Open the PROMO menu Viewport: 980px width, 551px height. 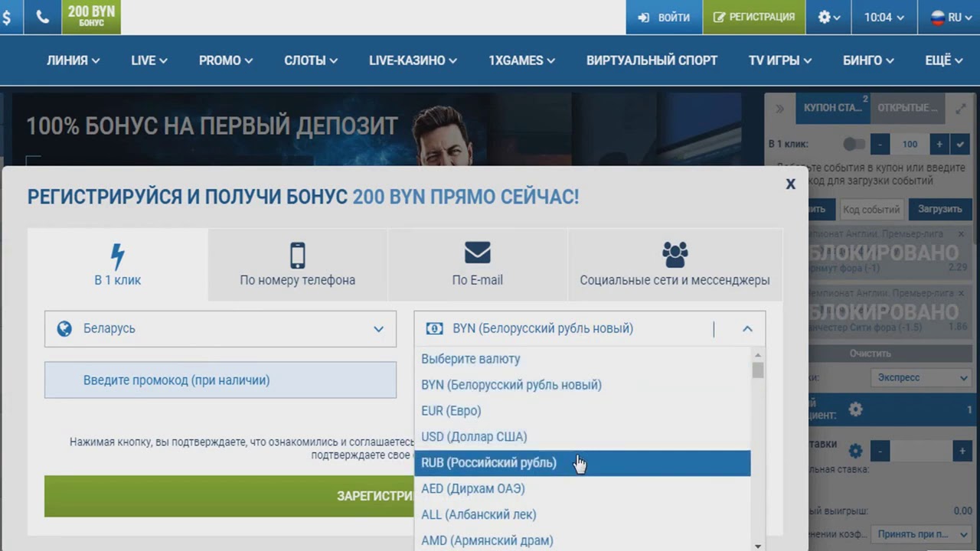226,60
